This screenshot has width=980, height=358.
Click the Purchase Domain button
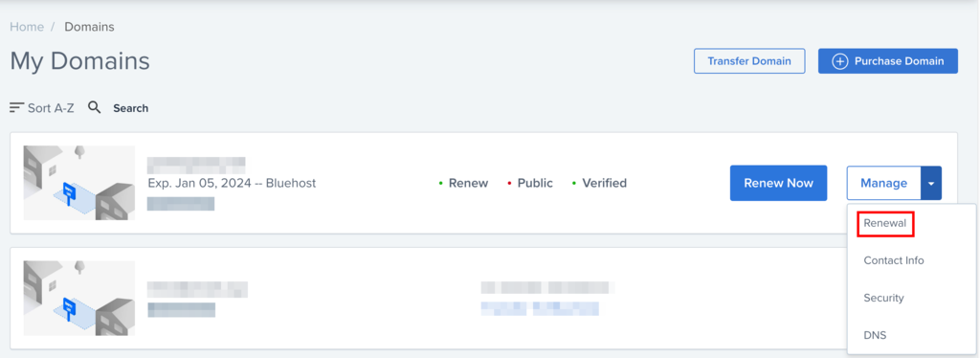888,61
